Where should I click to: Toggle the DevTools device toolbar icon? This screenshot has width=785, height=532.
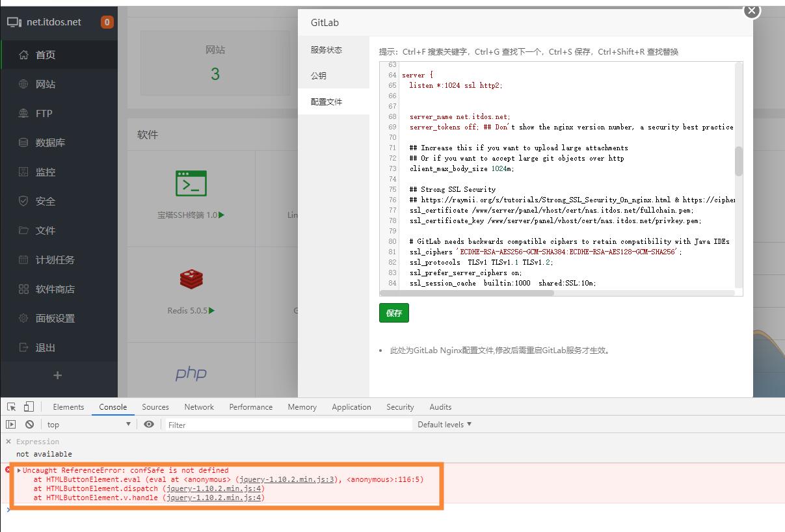29,406
